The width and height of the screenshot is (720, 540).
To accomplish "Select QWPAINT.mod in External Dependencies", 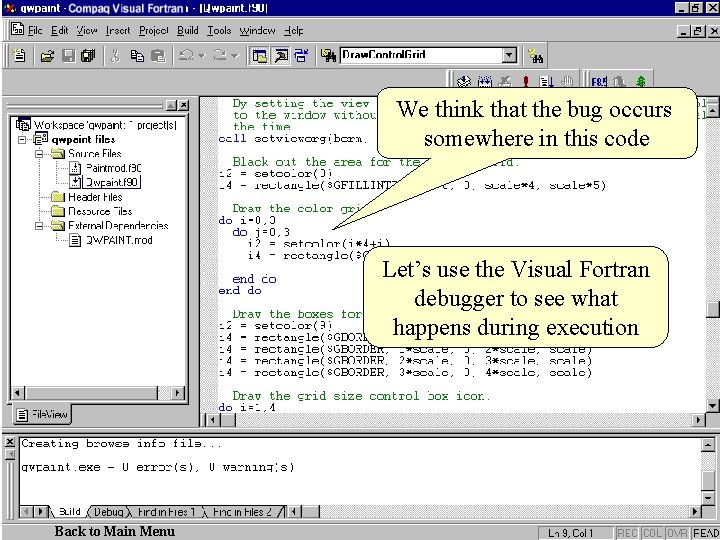I will pos(119,240).
